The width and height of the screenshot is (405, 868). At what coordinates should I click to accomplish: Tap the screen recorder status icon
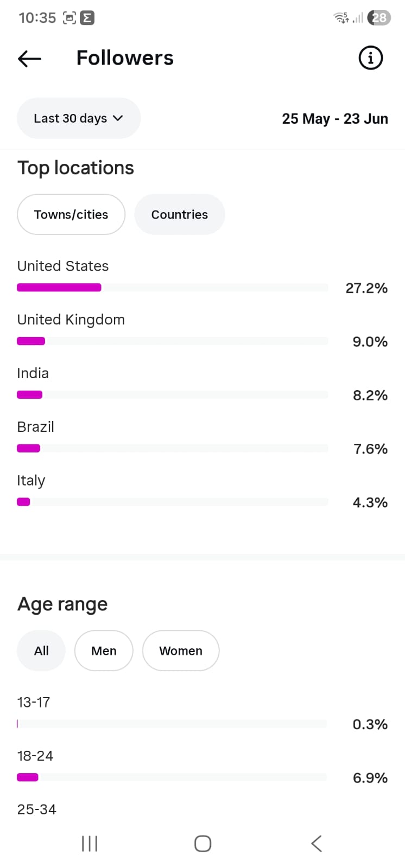point(69,18)
